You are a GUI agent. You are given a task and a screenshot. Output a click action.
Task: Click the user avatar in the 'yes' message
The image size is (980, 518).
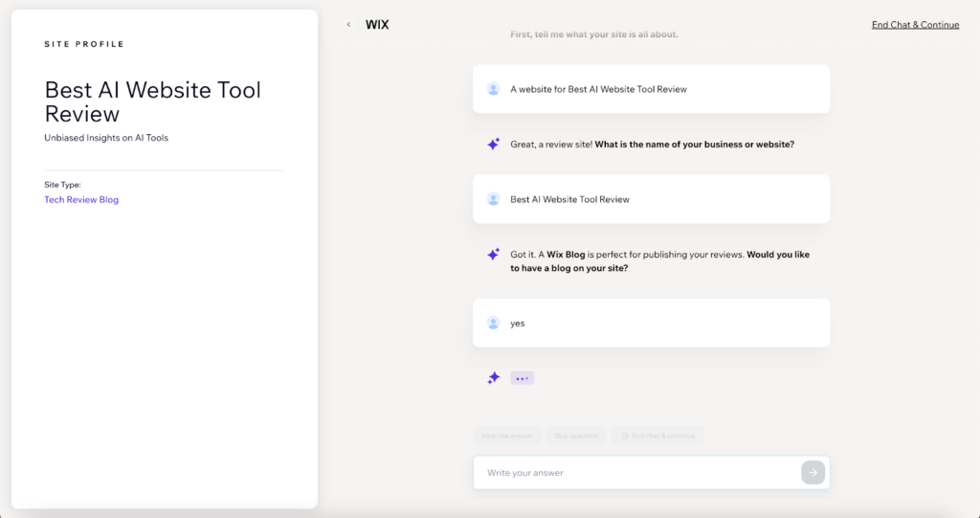pyautogui.click(x=493, y=324)
